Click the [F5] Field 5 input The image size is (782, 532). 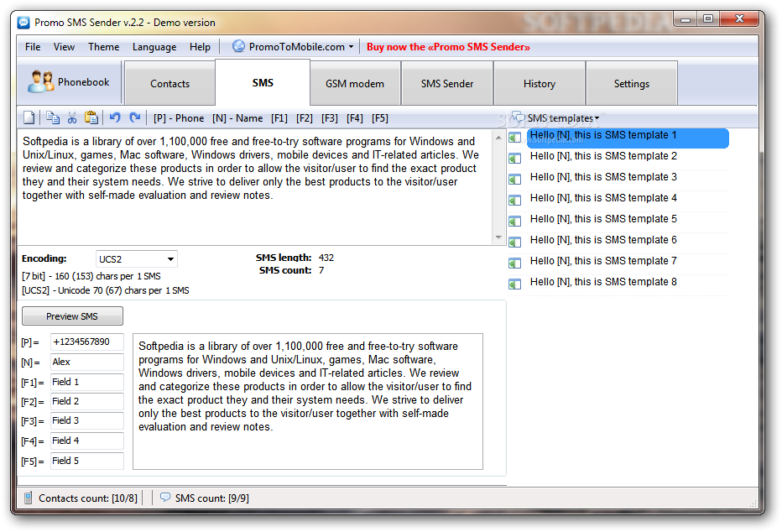[86, 461]
